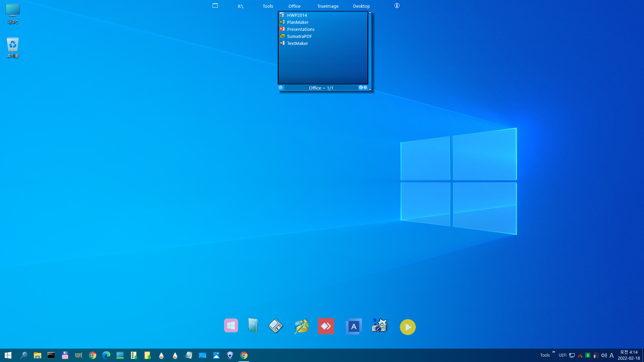Open File Explorer from the taskbar
This screenshot has width=644, height=362.
pyautogui.click(x=37, y=355)
